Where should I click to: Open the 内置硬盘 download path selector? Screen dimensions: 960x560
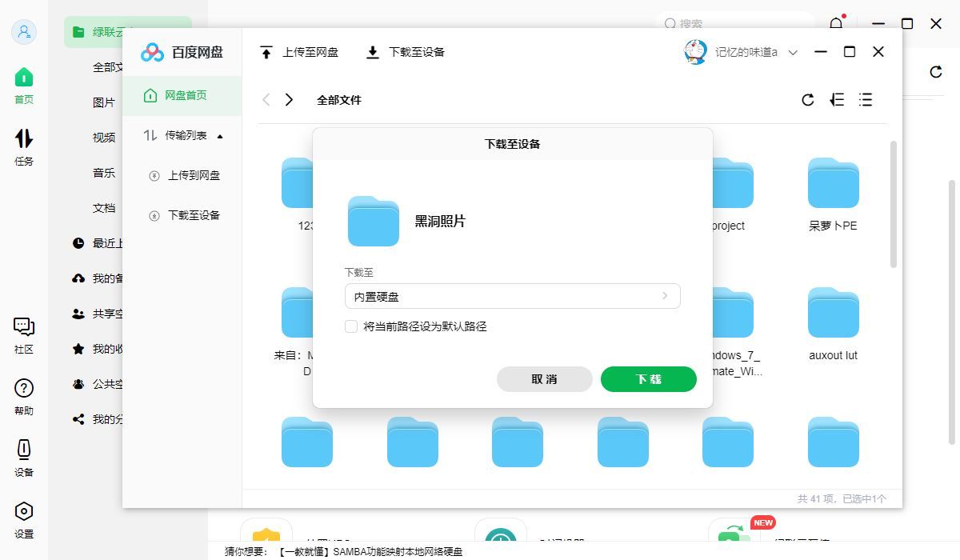click(x=512, y=296)
